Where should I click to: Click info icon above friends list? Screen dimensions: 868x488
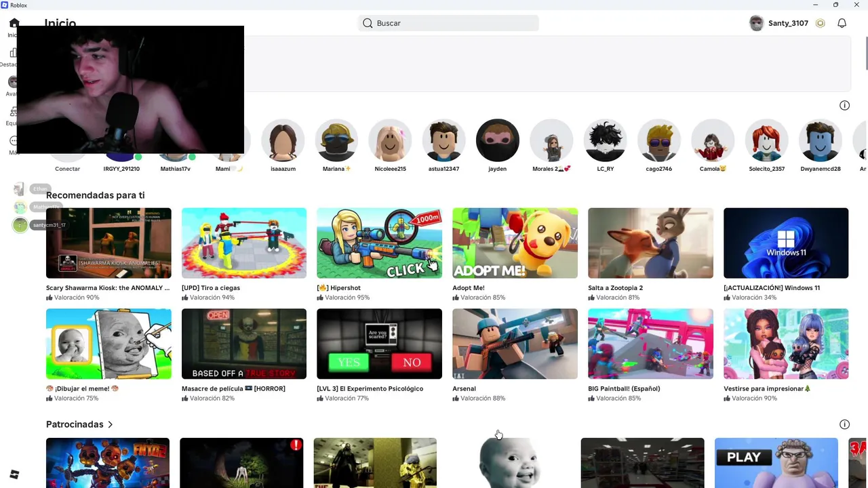[x=844, y=105]
